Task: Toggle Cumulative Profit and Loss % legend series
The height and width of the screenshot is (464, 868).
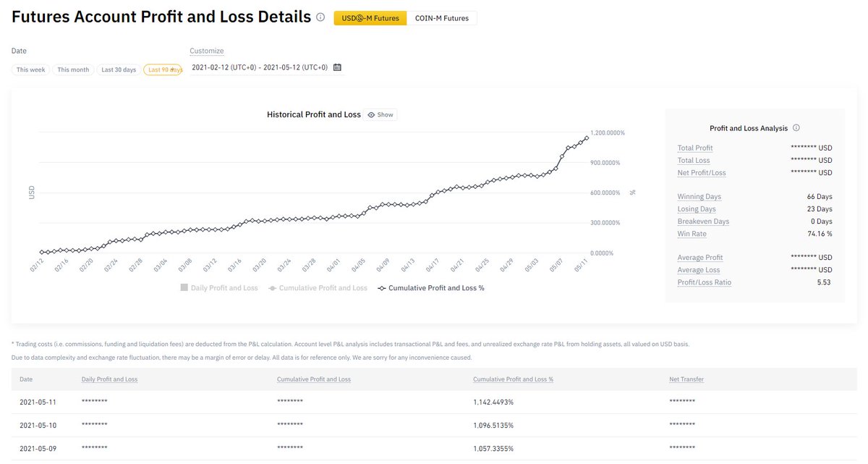Action: [431, 287]
